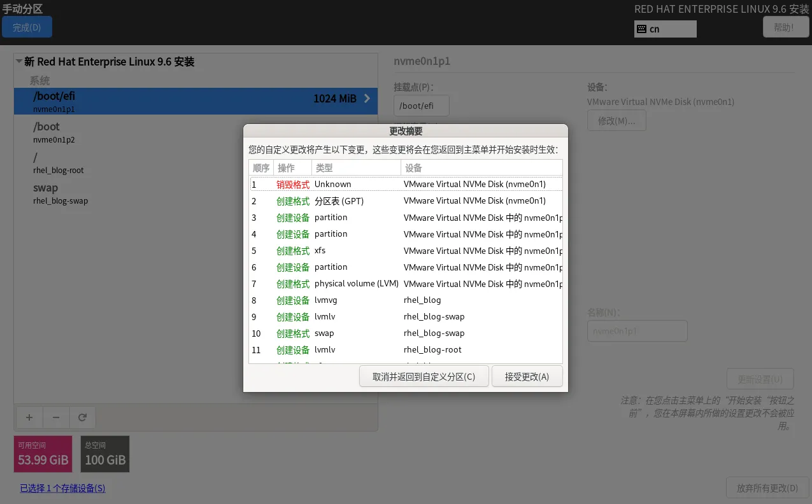Select row 6 创建设备 partition
Image resolution: width=812 pixels, height=504 pixels.
tap(406, 267)
